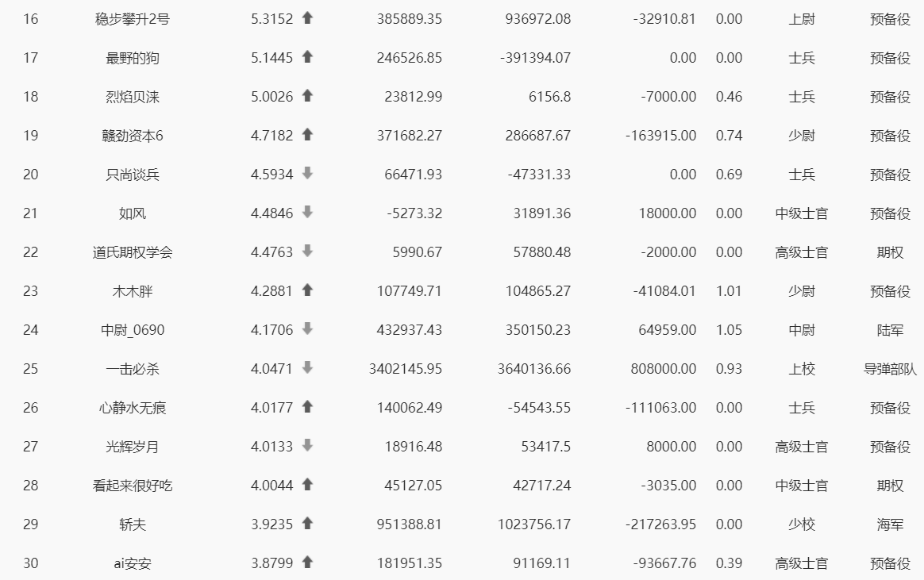Viewport: 924px width, 580px height.
Task: Click the 中尉_0690 username
Action: (133, 330)
